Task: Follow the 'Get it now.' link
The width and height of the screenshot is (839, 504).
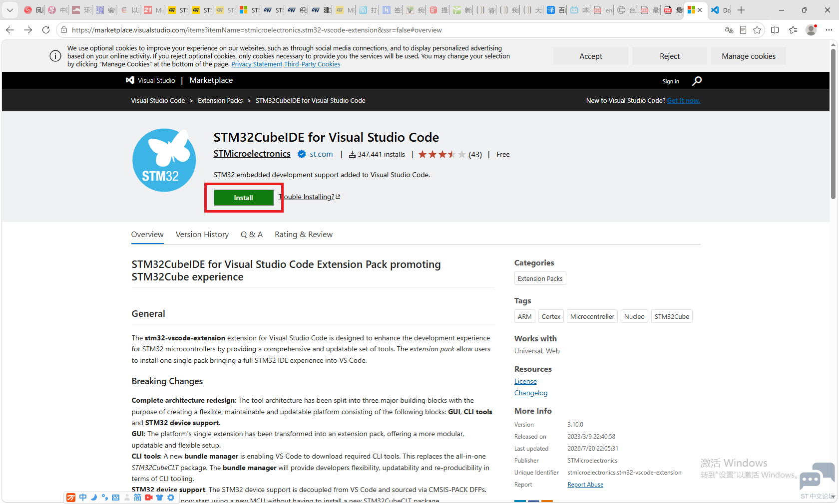Action: pyautogui.click(x=684, y=101)
